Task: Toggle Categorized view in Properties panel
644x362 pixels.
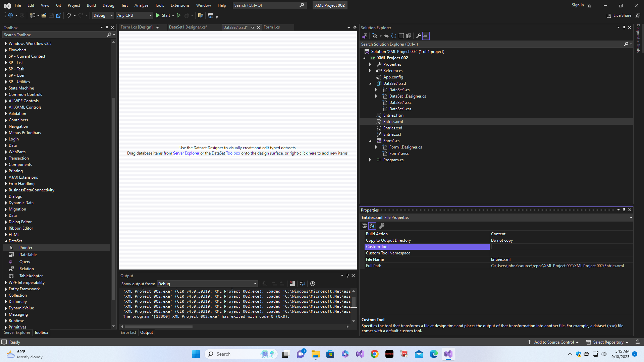Action: (364, 226)
